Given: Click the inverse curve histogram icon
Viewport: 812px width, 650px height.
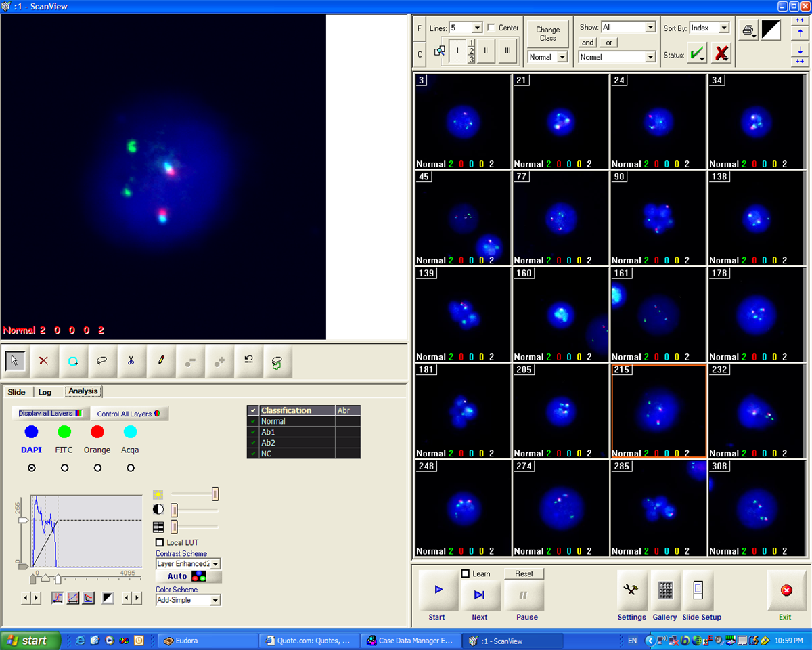Looking at the screenshot, I should (89, 598).
